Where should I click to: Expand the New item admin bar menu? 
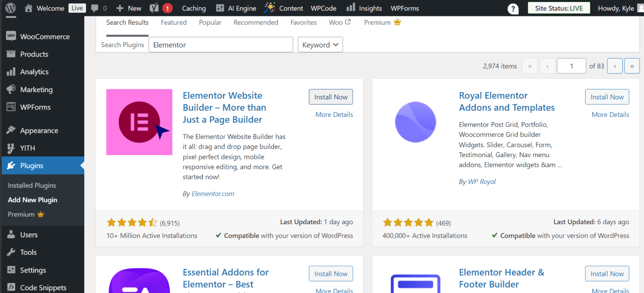(x=129, y=8)
